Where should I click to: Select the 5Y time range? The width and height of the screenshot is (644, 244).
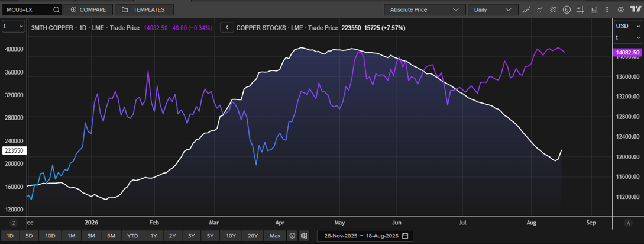coord(211,236)
